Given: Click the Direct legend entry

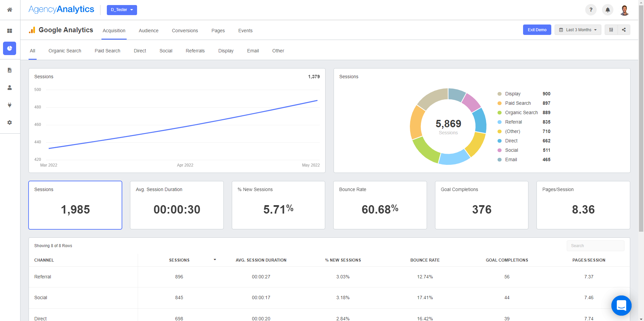Looking at the screenshot, I should click(524, 141).
